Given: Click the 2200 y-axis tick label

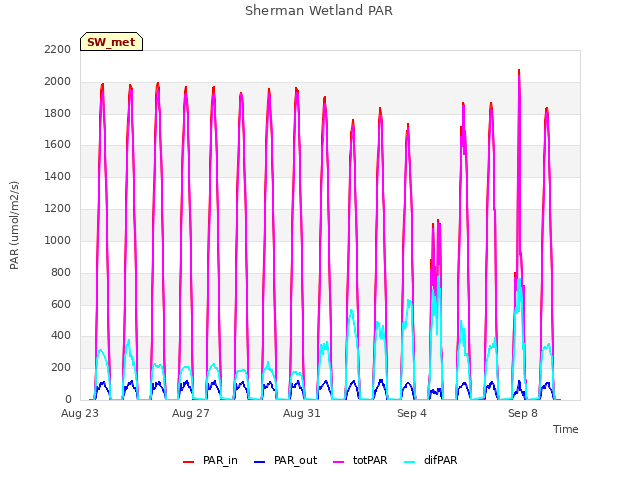Looking at the screenshot, I should 58,49.
